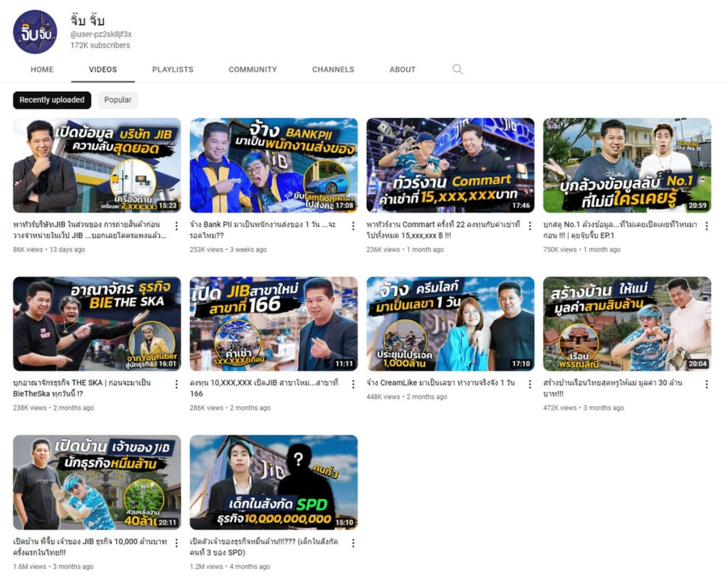This screenshot has width=728, height=581.
Task: View the ABOUT tab
Action: tap(402, 70)
